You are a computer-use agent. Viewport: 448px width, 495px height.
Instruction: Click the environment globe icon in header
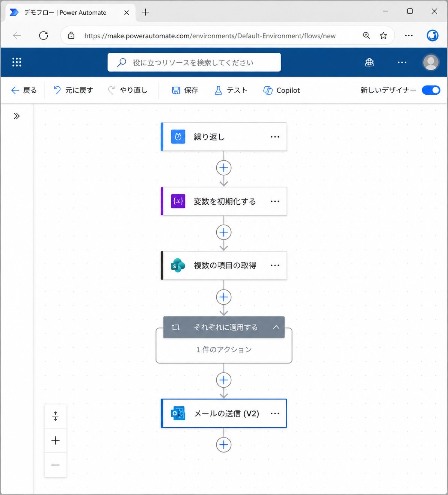[x=369, y=62]
